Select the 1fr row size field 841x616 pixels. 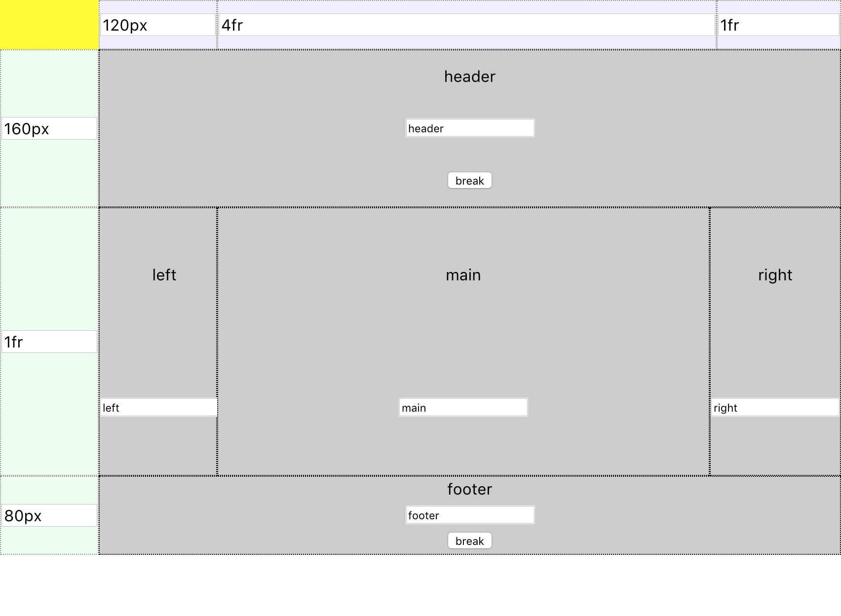pyautogui.click(x=49, y=341)
